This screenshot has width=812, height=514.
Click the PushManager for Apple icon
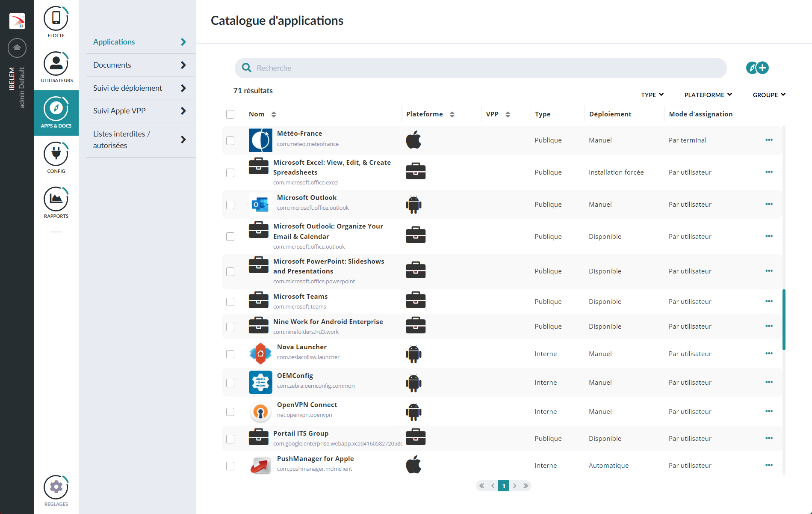(260, 465)
